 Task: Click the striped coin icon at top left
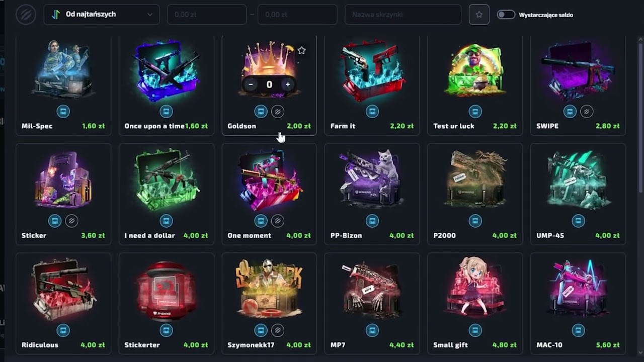click(26, 15)
